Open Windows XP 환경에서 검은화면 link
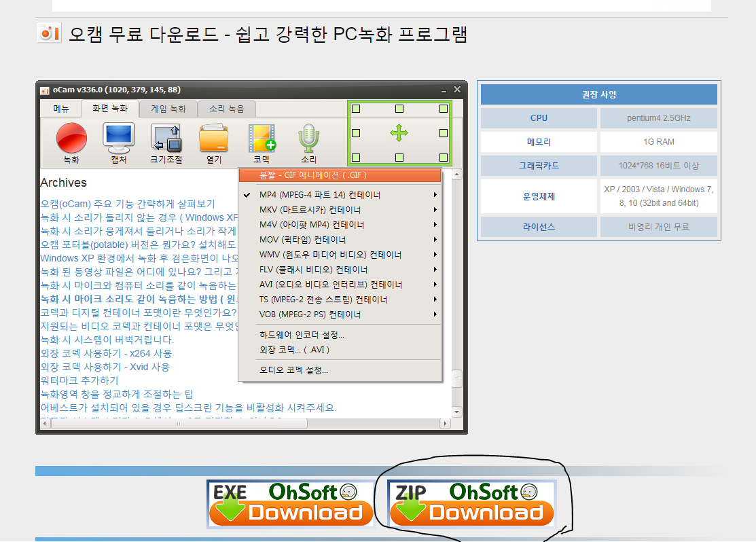The image size is (756, 542). tap(139, 259)
